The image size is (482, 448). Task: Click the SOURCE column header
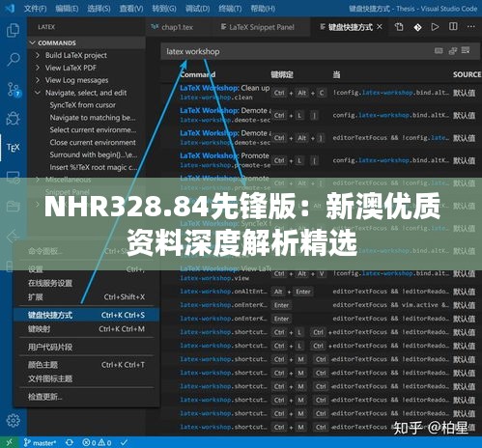coord(467,74)
